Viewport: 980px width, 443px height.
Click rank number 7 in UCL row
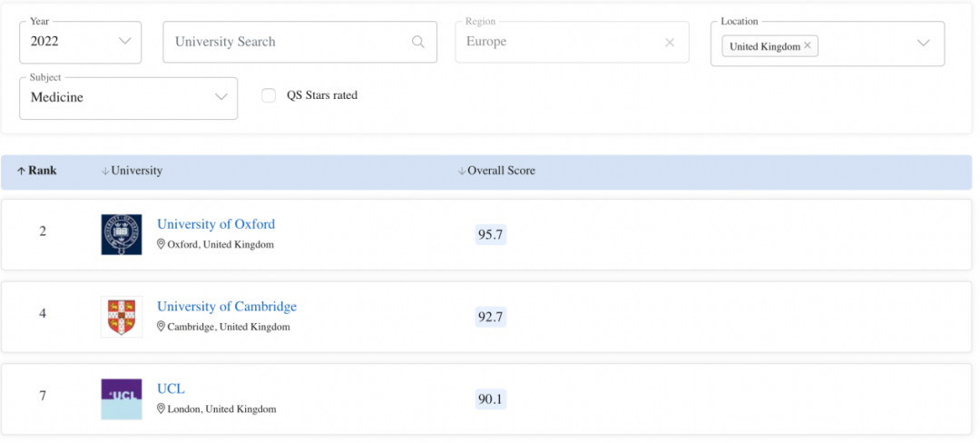(x=43, y=396)
